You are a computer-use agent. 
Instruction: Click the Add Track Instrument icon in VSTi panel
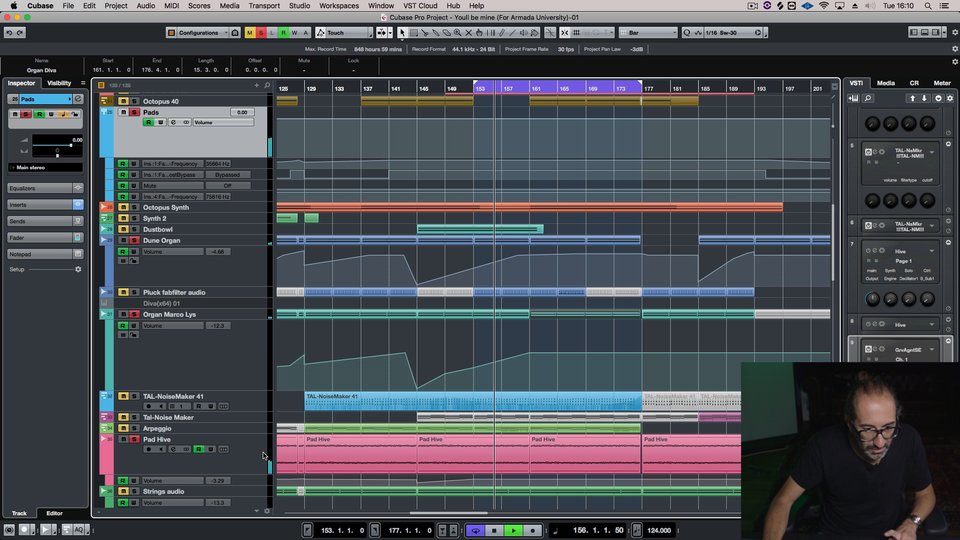tap(853, 98)
